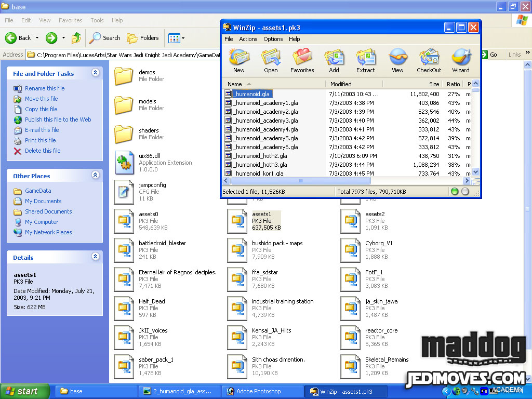Sort WinZip list by Ratio column
The width and height of the screenshot is (532, 399).
453,84
